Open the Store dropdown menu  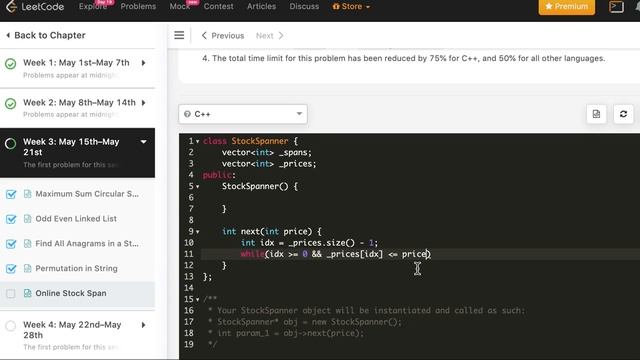click(351, 7)
